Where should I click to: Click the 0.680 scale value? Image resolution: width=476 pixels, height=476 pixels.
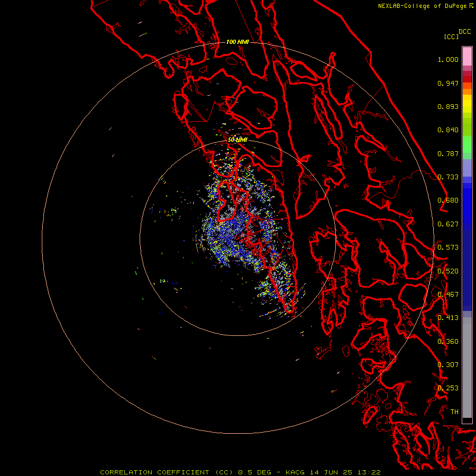pos(448,200)
